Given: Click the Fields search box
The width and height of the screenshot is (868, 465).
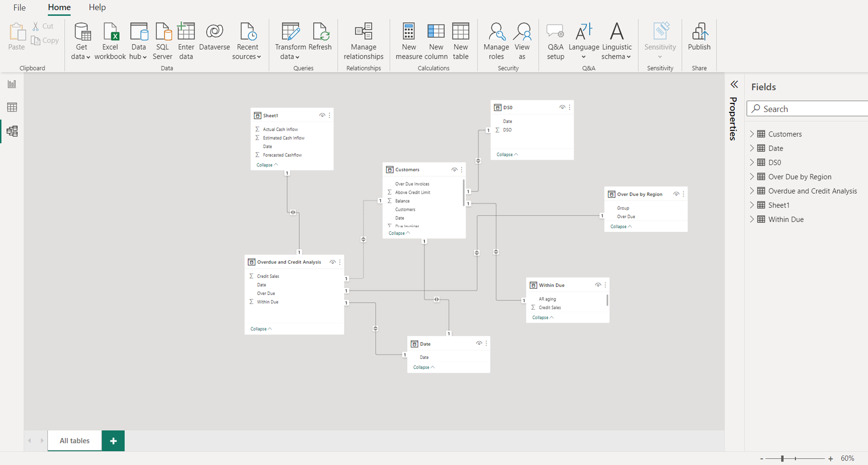Looking at the screenshot, I should [808, 108].
